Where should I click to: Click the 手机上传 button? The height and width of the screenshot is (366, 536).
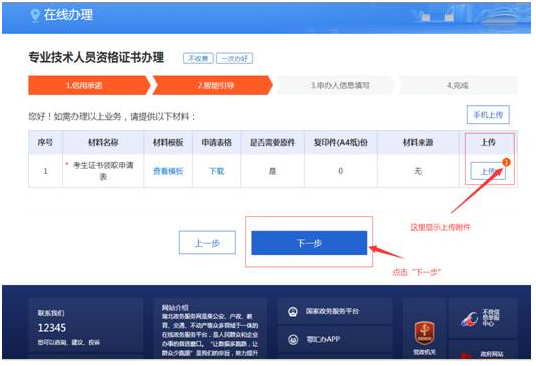coord(488,115)
